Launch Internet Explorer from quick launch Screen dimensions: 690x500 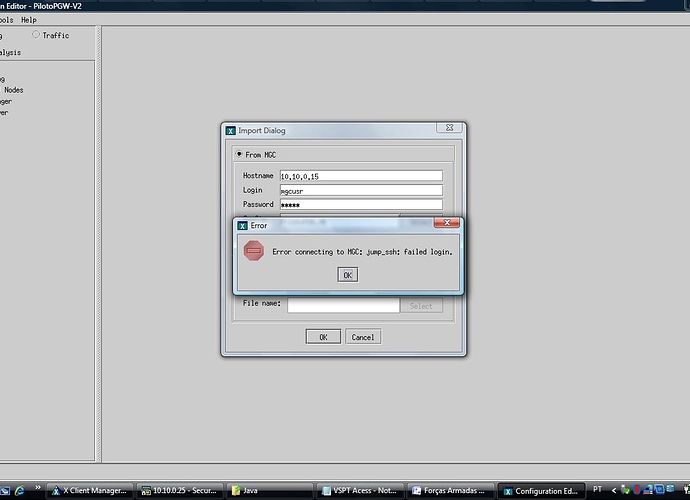click(19, 490)
